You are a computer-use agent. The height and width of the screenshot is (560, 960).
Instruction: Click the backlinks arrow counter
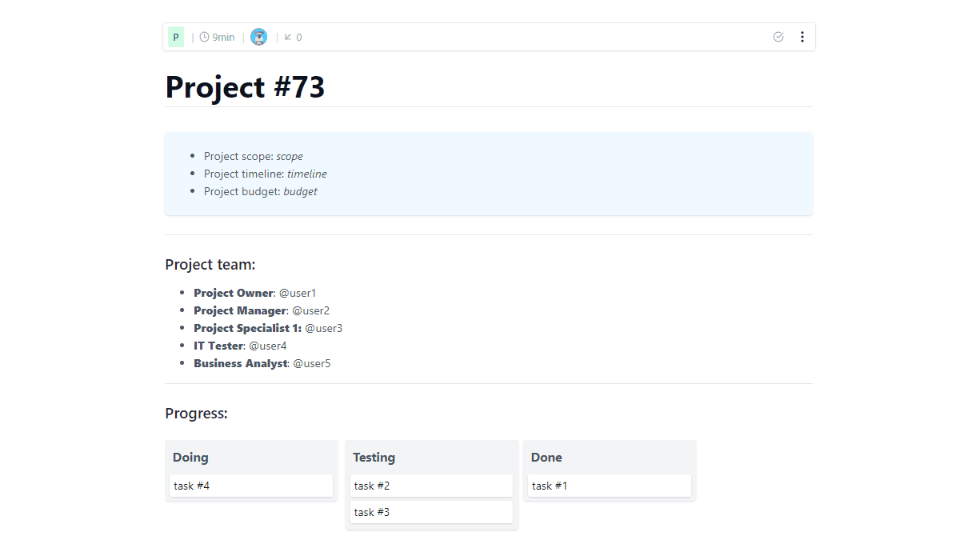point(293,37)
